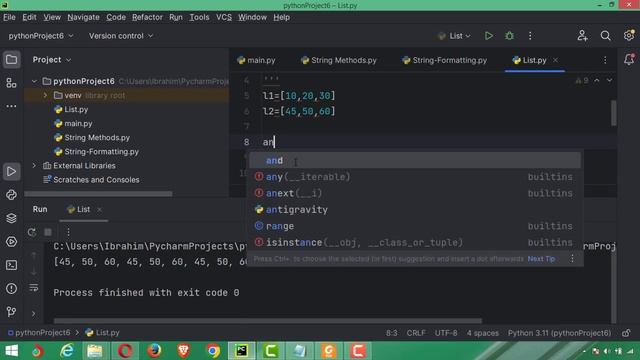Open Run panel more options
This screenshot has height=360, width=640.
point(68,232)
